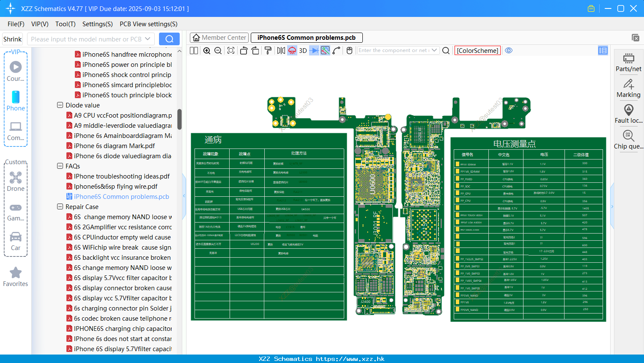644x363 pixels.
Task: Collapse the left panel splitter handle
Action: tap(184, 195)
